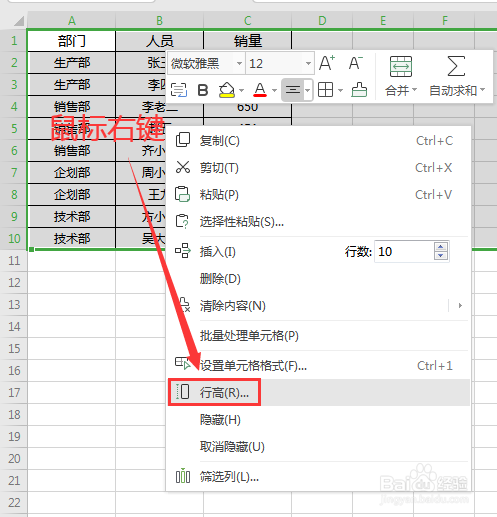Viewport: 497px width, 517px height.
Task: Click the decrease font size icon
Action: (x=356, y=63)
